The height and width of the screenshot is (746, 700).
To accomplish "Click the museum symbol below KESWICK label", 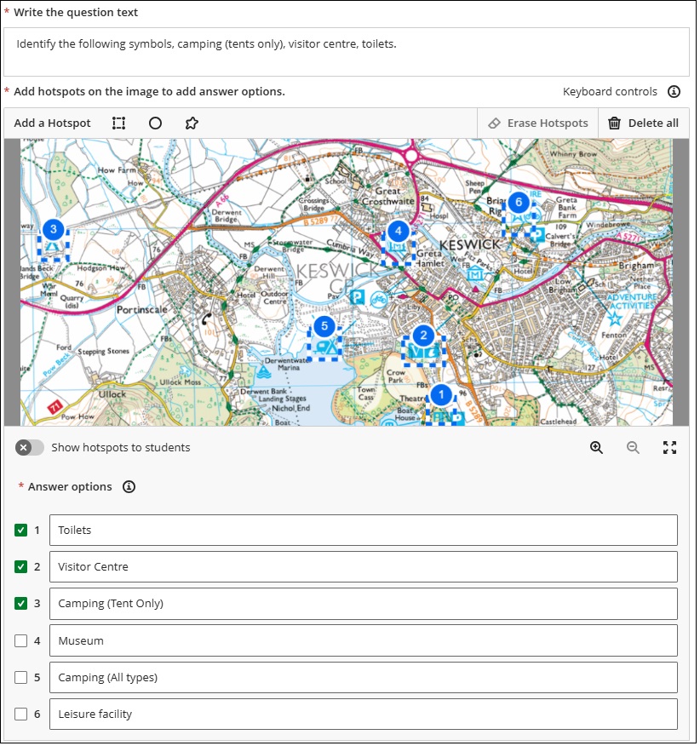I will 475,273.
